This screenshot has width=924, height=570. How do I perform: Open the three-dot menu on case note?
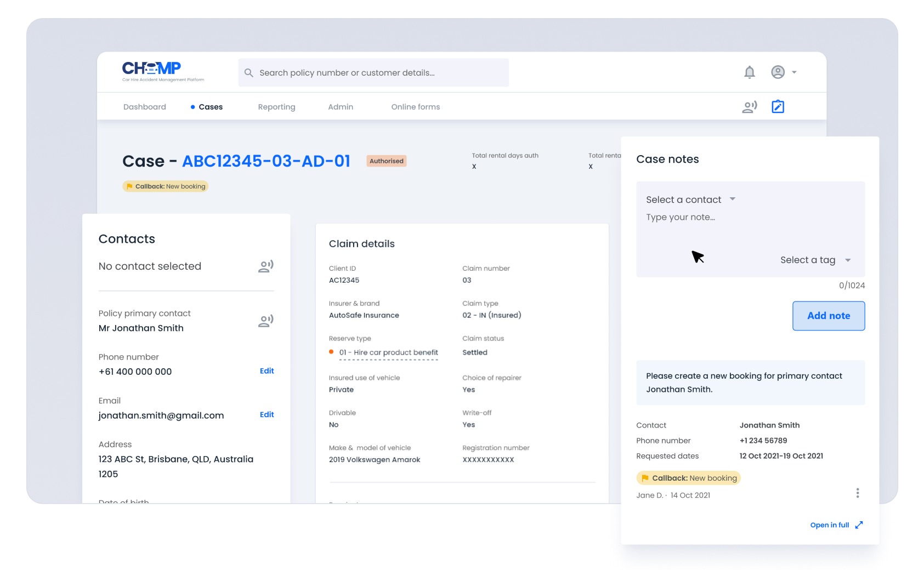(857, 493)
